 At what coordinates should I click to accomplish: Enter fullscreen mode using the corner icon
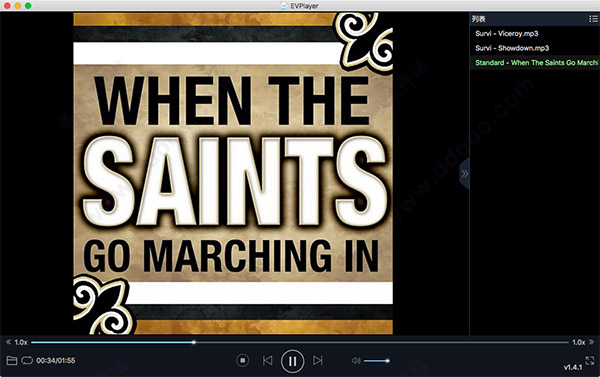pos(590,360)
